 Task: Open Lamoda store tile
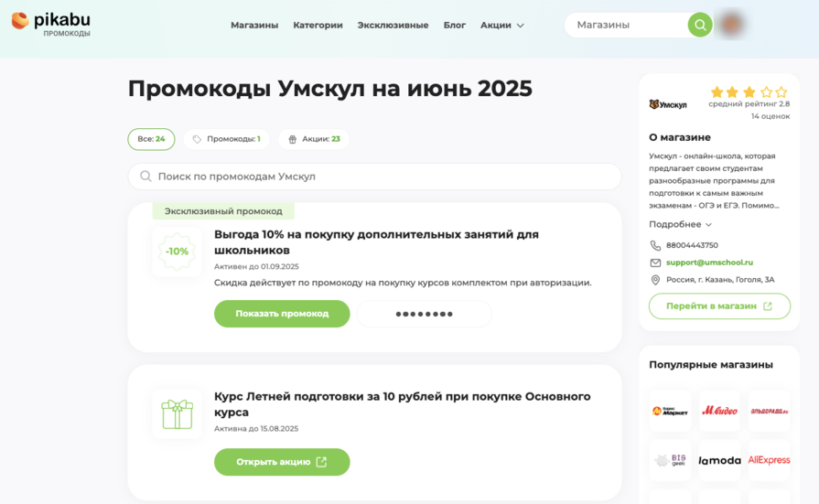coord(719,460)
